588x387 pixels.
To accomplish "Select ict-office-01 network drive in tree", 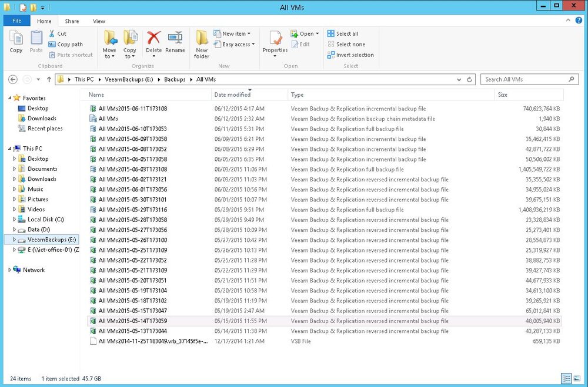I will pyautogui.click(x=54, y=250).
